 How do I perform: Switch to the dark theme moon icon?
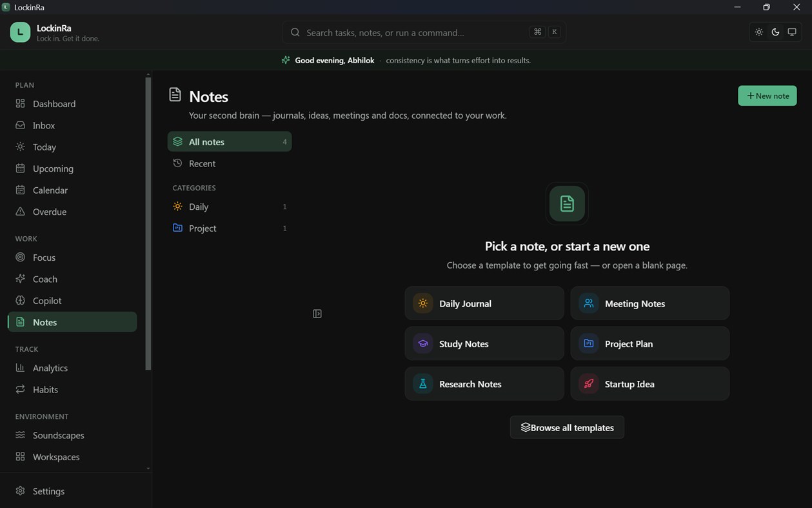point(775,32)
